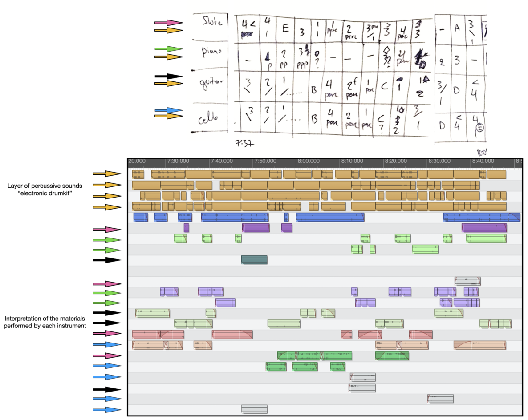Screen dimensions: 528x420
Task: Click the black arrow for the dark teal clip track
Action: [106, 260]
